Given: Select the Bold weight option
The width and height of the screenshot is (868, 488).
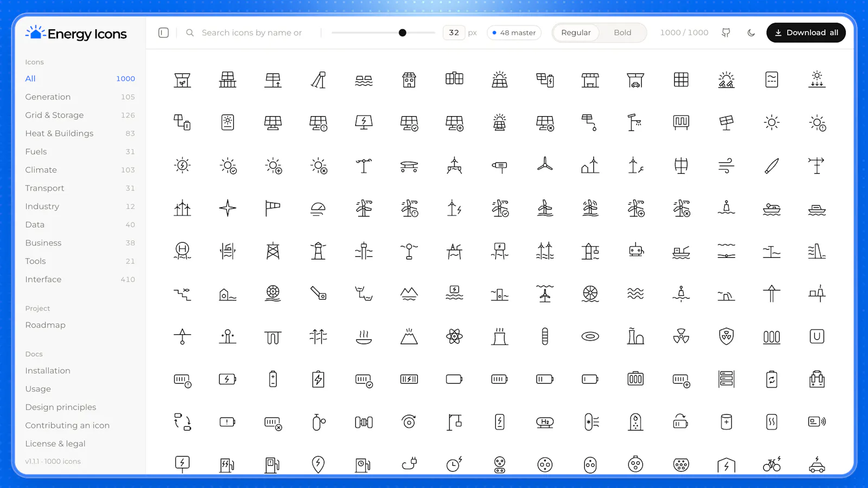Looking at the screenshot, I should click(x=622, y=33).
